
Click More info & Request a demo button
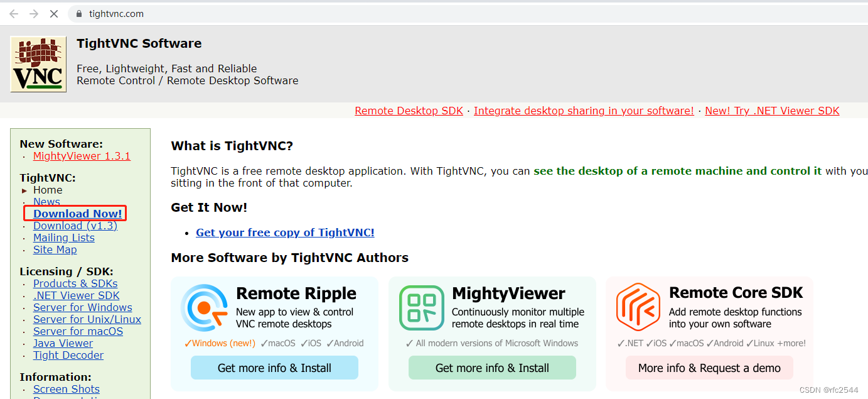point(709,368)
